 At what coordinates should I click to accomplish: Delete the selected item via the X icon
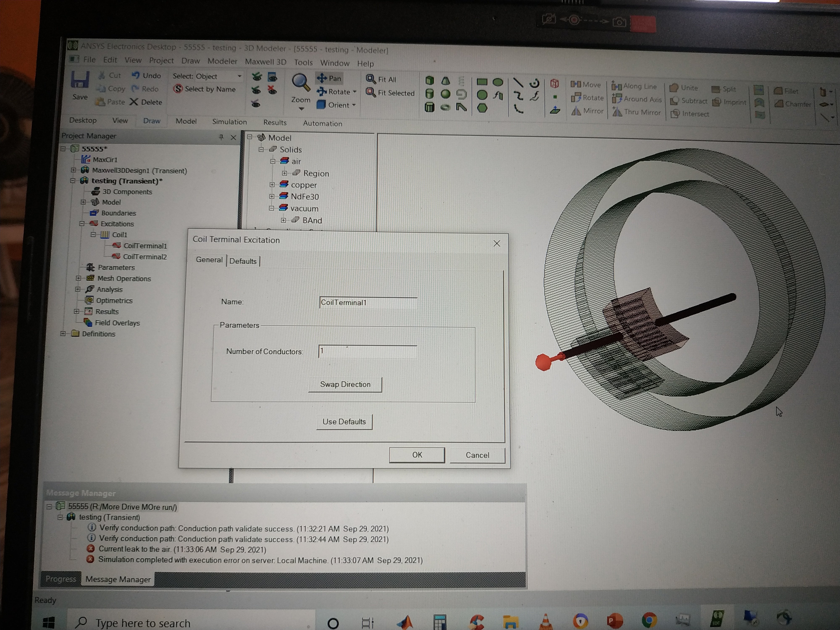point(134,102)
